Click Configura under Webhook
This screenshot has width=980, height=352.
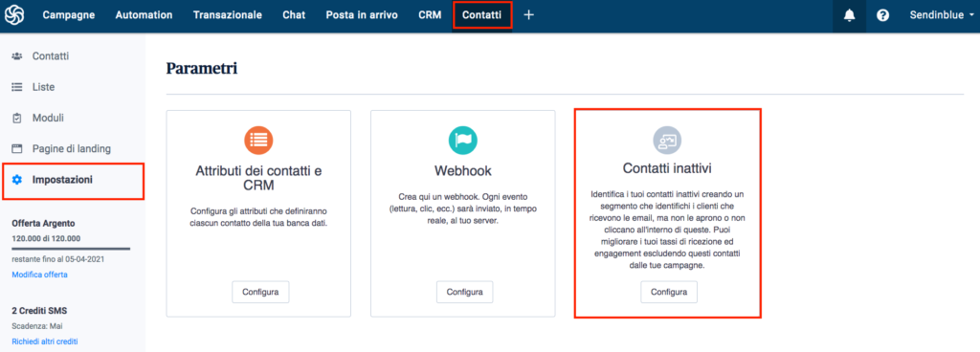coord(464,292)
